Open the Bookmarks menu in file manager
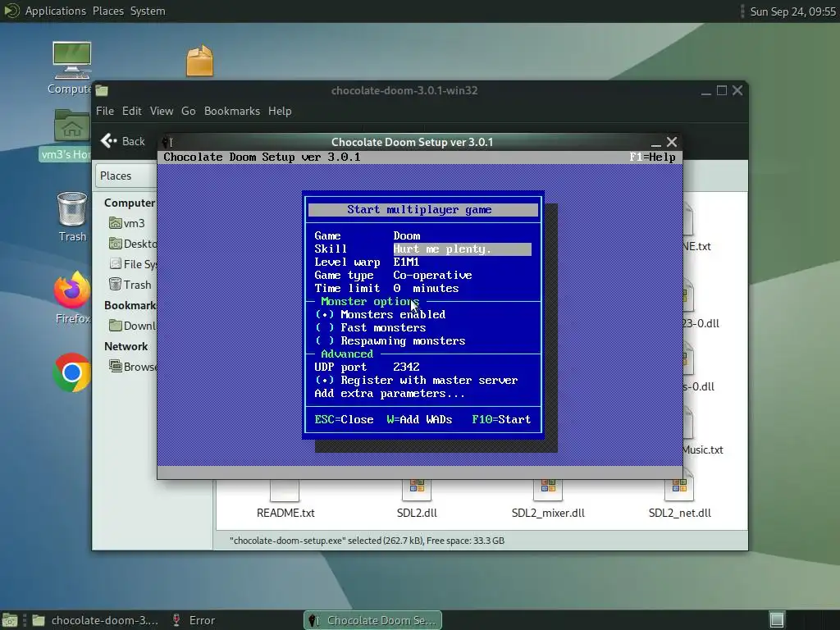Screen dimensions: 840x630 (x=232, y=111)
